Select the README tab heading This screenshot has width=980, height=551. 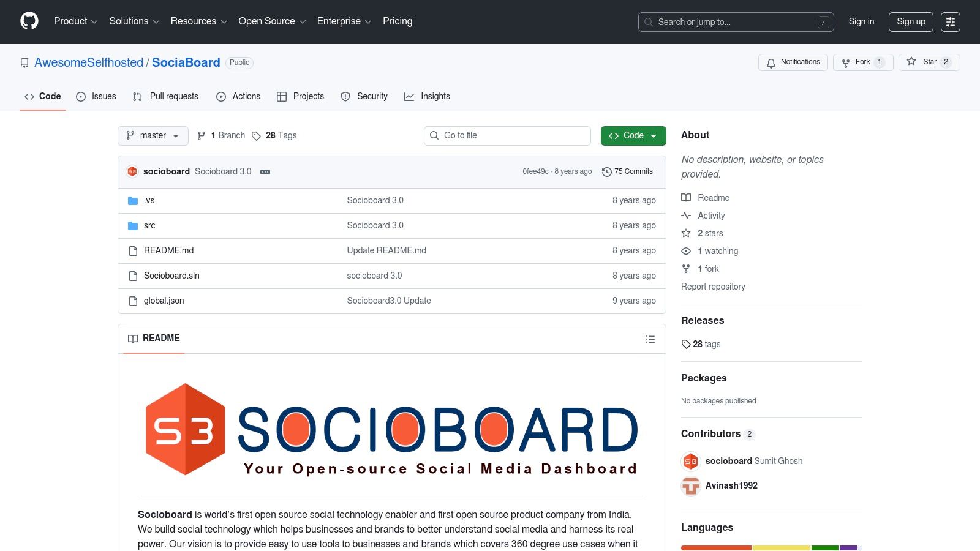click(154, 339)
